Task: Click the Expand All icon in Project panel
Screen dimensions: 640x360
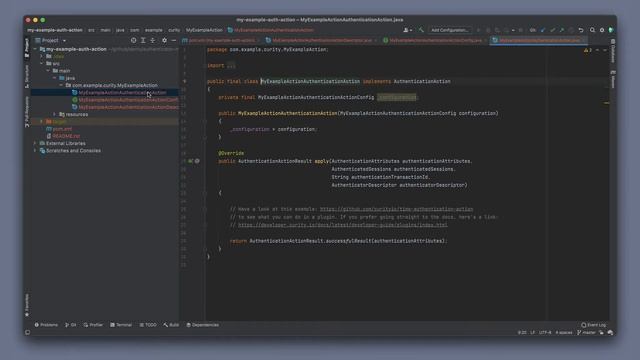Action: (x=143, y=40)
